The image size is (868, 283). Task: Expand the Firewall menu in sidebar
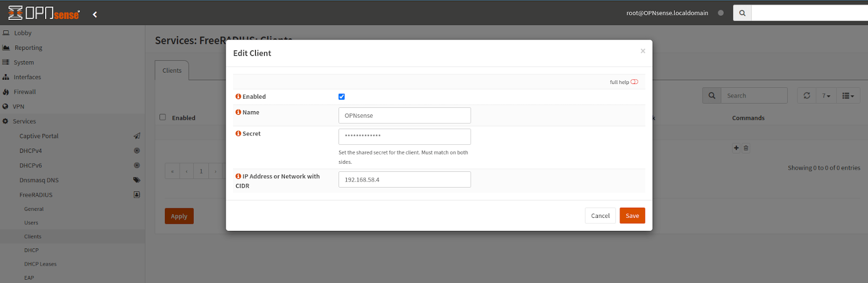[25, 92]
